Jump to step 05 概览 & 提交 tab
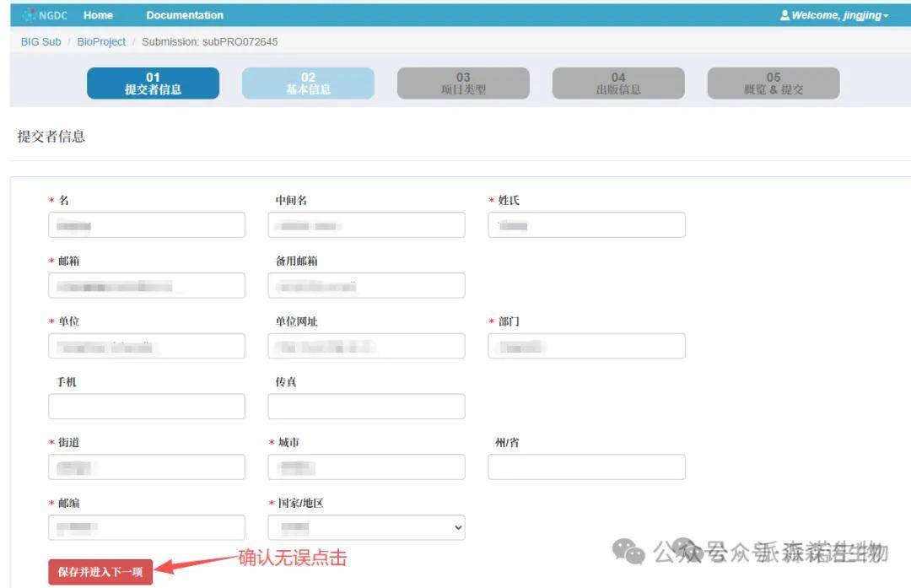The image size is (911, 588). pyautogui.click(x=774, y=84)
